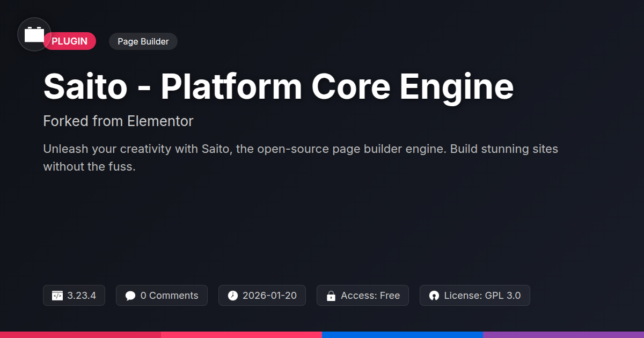Screen dimensions: 644x338
Task: Click the clock date icon
Action: pos(232,296)
